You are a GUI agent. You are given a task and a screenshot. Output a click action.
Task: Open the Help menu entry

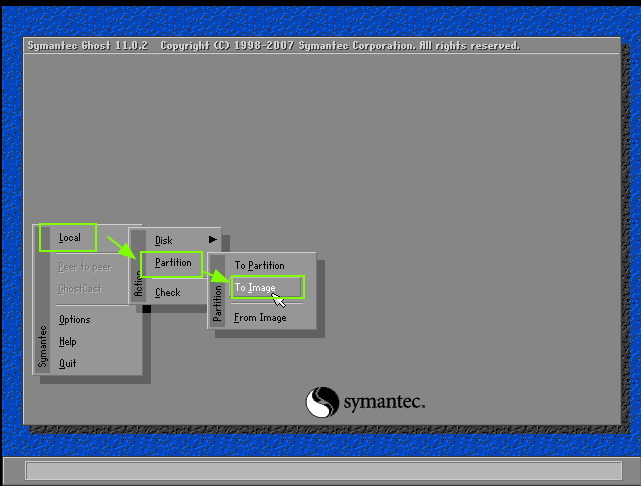(67, 342)
